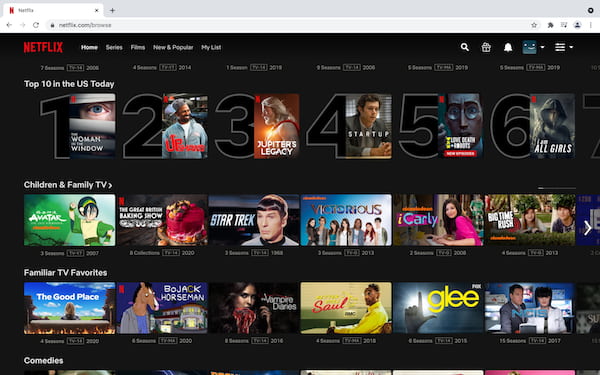Click the Top 10 in the US Today heading

[x=69, y=84]
